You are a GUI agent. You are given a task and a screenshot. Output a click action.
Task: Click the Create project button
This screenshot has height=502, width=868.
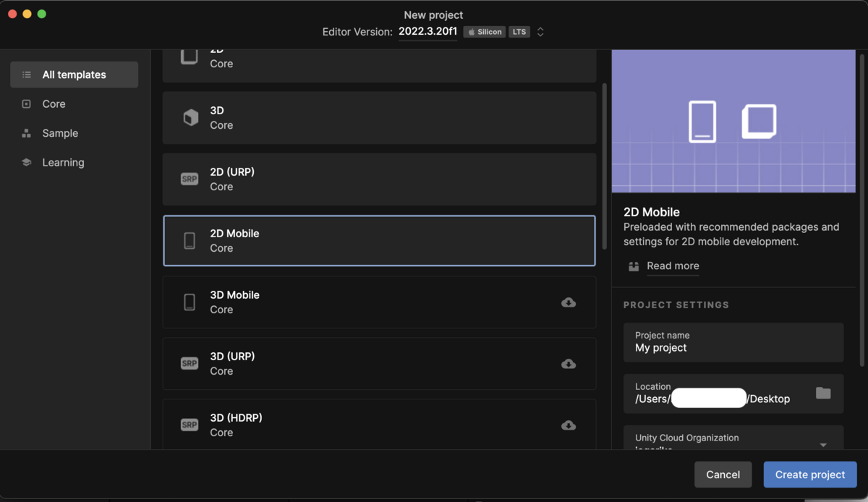click(810, 475)
